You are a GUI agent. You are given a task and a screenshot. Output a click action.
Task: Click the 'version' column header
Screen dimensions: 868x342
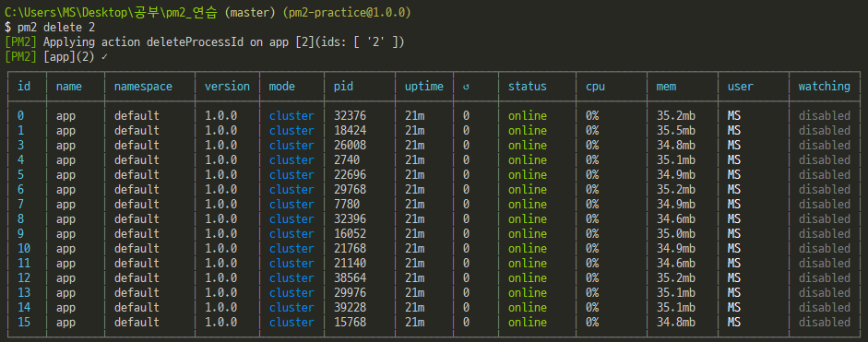tap(227, 87)
